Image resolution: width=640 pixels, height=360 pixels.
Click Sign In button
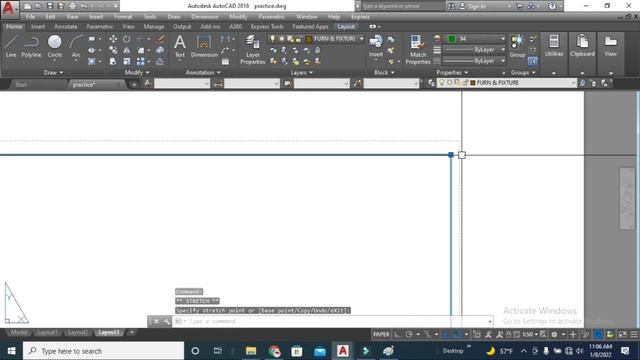point(477,6)
